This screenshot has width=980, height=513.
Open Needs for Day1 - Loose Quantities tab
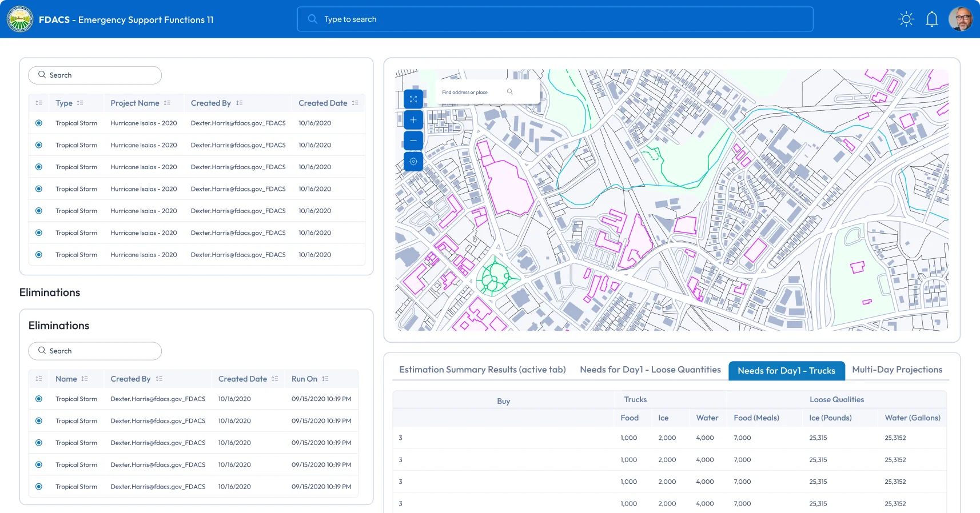(x=650, y=370)
